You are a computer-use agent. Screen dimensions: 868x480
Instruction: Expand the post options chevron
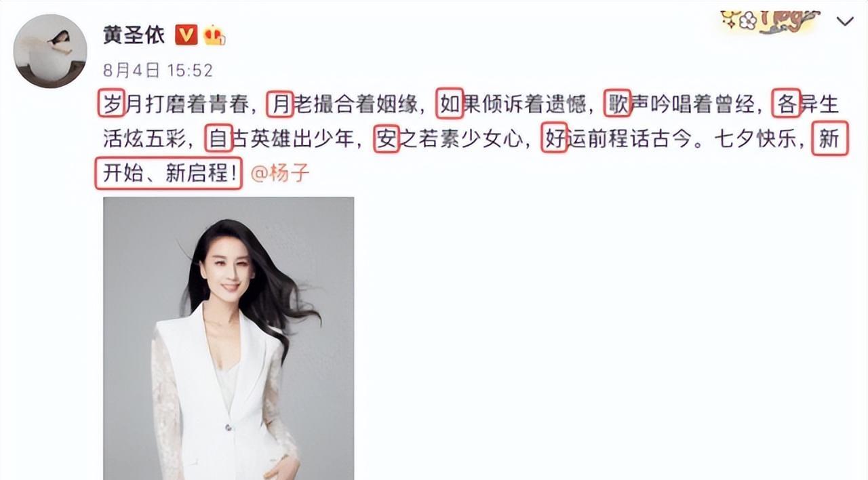click(845, 22)
